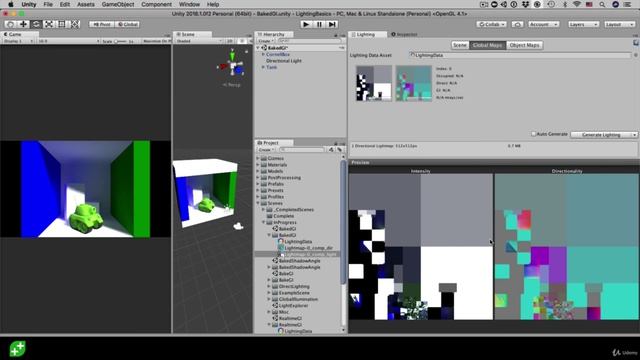The height and width of the screenshot is (360, 640).
Task: Open Lighting window help icon
Action: click(636, 43)
